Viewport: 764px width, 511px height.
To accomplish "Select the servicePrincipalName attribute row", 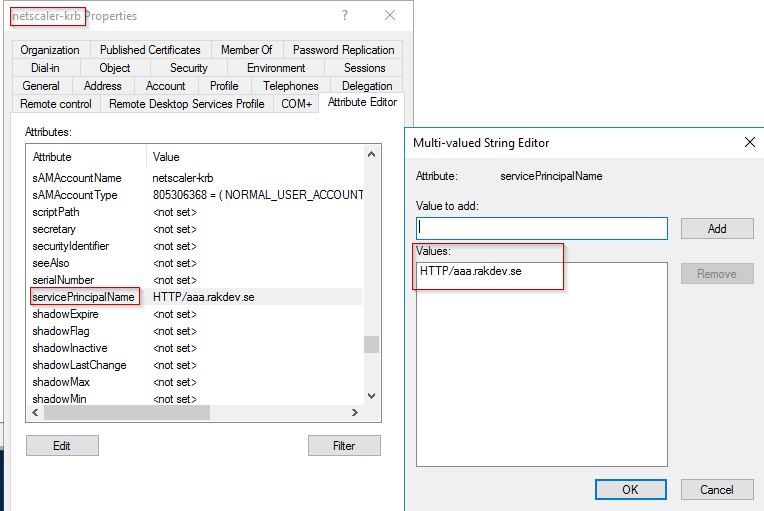I will pyautogui.click(x=84, y=297).
